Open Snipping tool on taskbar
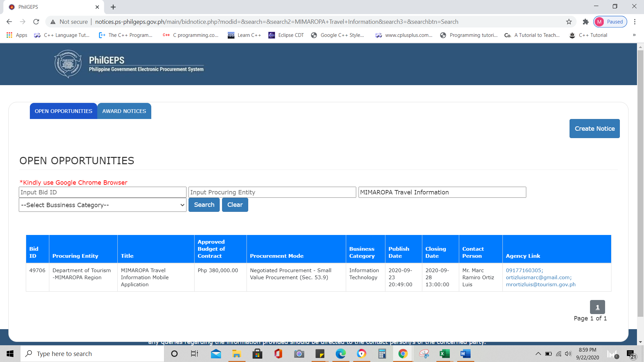The width and height of the screenshot is (644, 362). click(x=424, y=354)
